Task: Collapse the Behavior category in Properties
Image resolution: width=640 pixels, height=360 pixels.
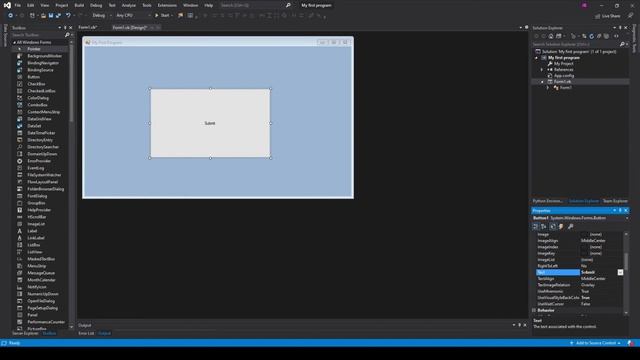Action: [534, 311]
